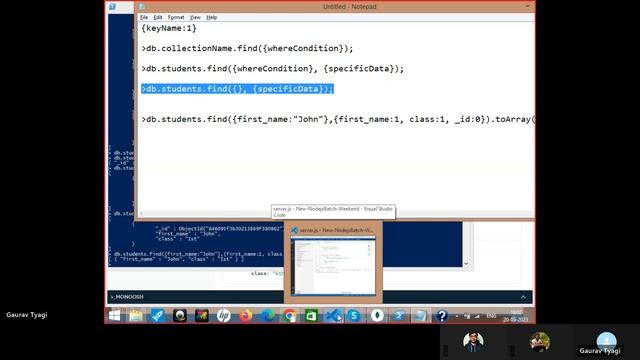
Task: Minimize the Notepad window
Action: 527,7
